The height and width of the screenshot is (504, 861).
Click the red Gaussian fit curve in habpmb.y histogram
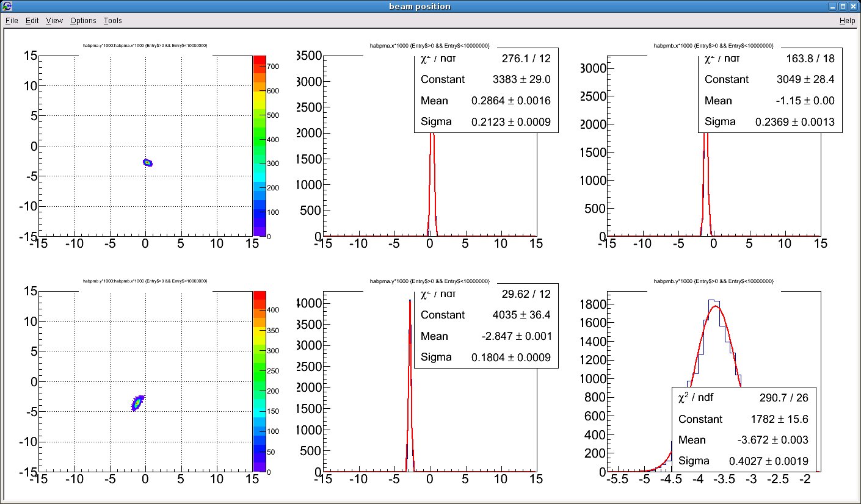(x=716, y=306)
